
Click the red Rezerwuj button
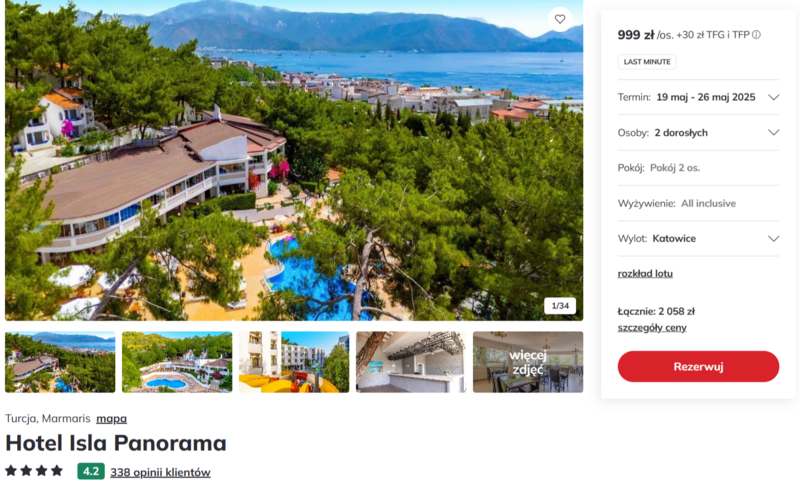click(x=698, y=366)
